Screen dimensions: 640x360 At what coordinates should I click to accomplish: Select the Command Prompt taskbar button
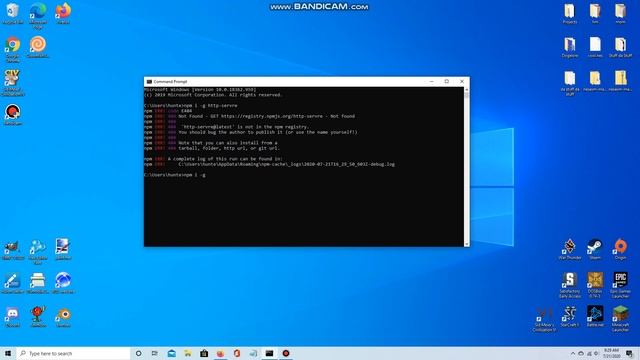click(269, 353)
